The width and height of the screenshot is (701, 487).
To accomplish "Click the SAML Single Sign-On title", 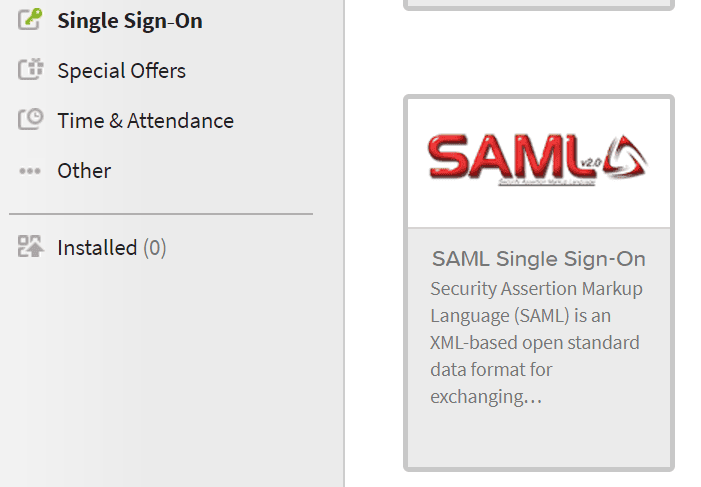I will [x=539, y=259].
